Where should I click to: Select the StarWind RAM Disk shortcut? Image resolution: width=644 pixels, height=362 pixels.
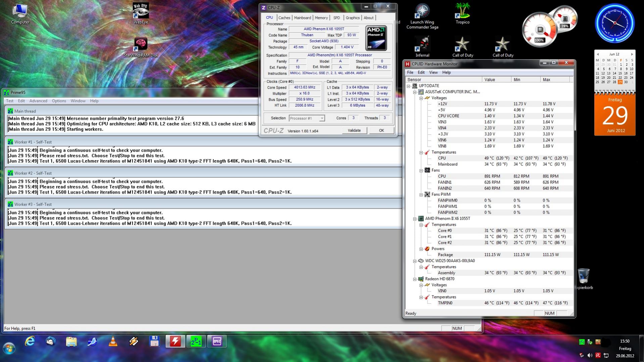pos(141,47)
